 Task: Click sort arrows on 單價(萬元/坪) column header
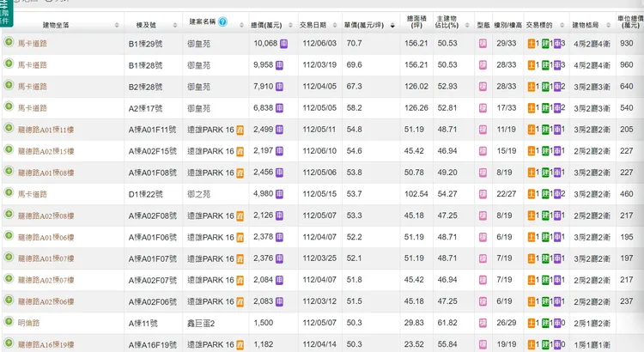coord(392,26)
